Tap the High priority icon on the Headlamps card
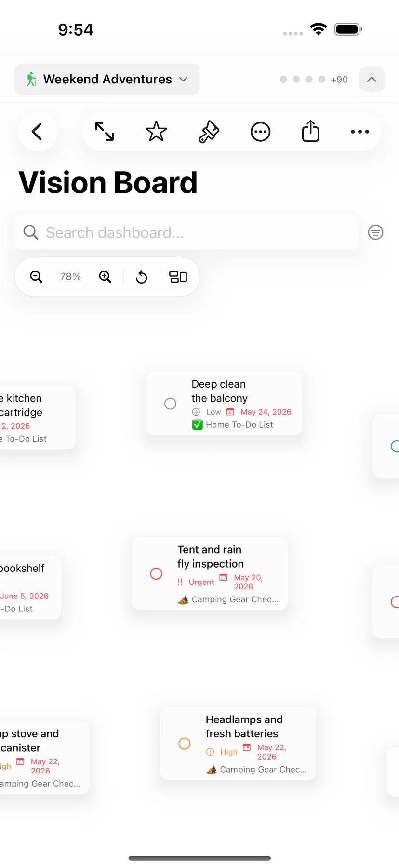The image size is (399, 868). point(210,752)
